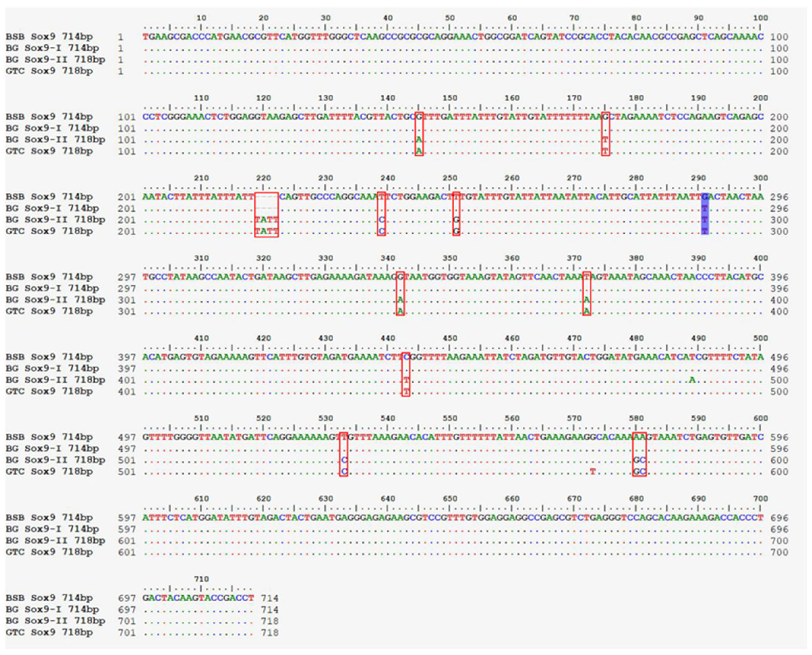Click the ruler number 710 in the last block
Image resolution: width=812 pixels, height=655 pixels.
201,579
